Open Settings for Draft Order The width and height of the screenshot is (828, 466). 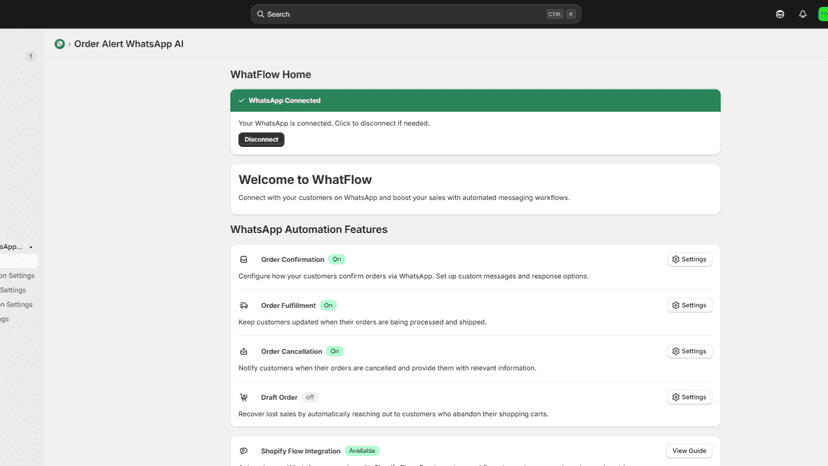[690, 397]
